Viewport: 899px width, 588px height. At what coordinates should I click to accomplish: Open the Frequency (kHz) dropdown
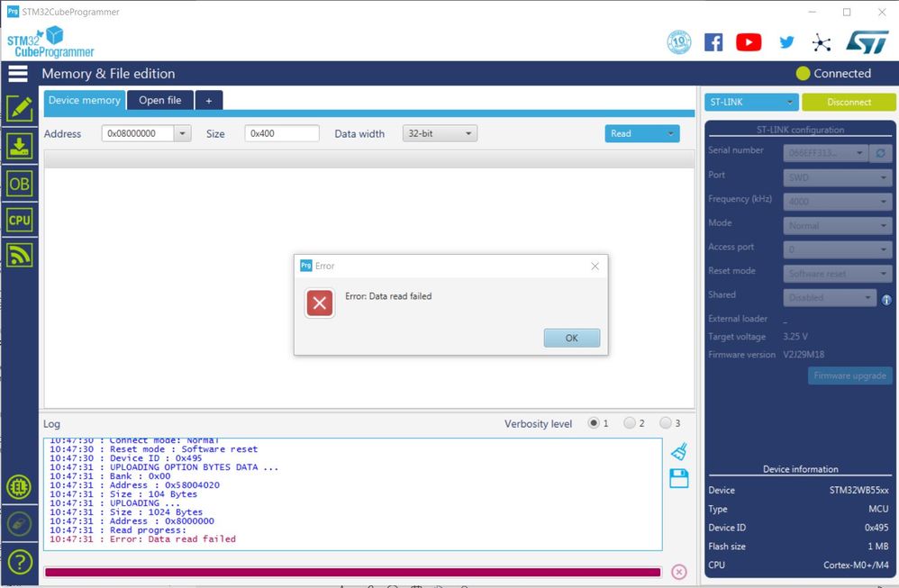pos(837,202)
